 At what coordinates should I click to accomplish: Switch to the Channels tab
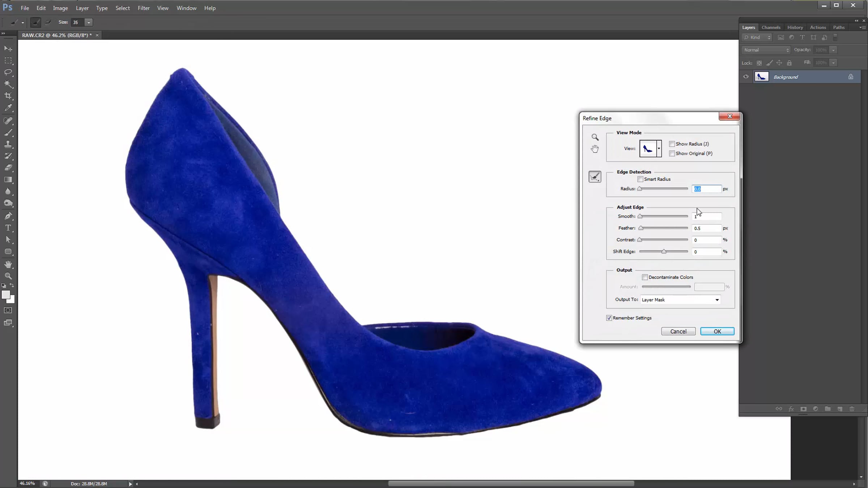coord(771,27)
